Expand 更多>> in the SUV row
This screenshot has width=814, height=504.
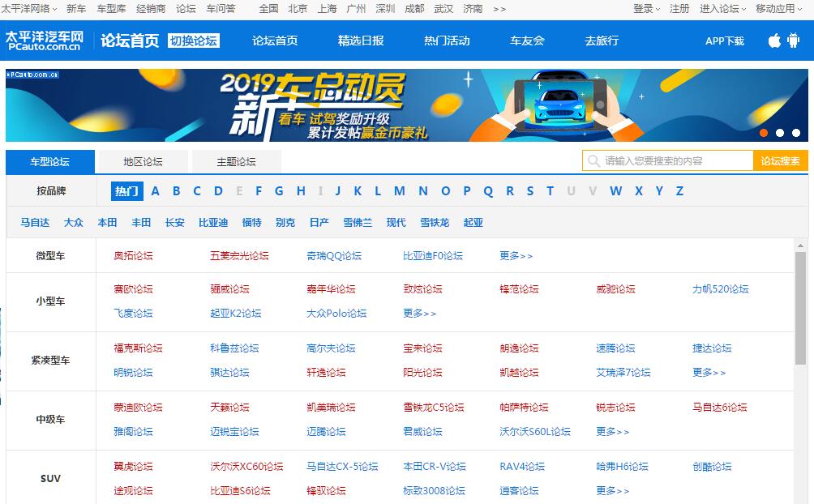pos(613,490)
